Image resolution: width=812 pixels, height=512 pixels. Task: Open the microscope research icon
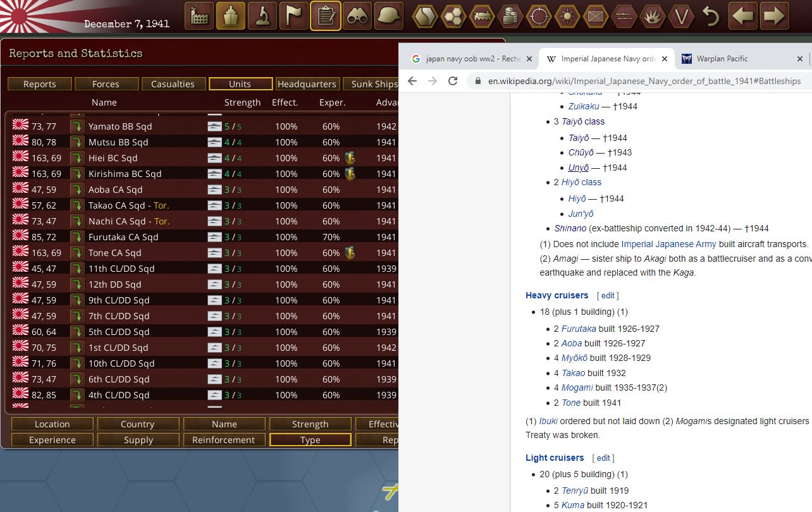pos(262,16)
